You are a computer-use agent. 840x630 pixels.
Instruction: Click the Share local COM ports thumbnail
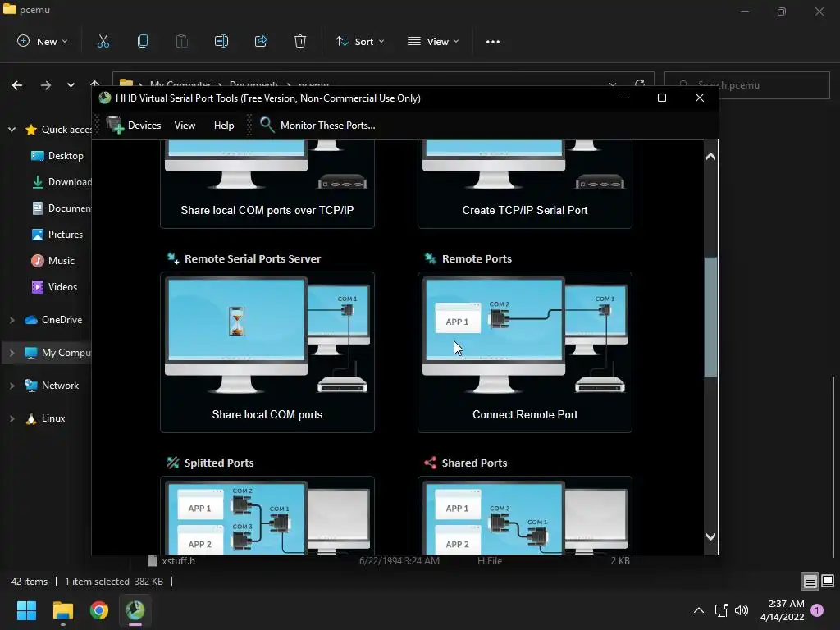267,336
